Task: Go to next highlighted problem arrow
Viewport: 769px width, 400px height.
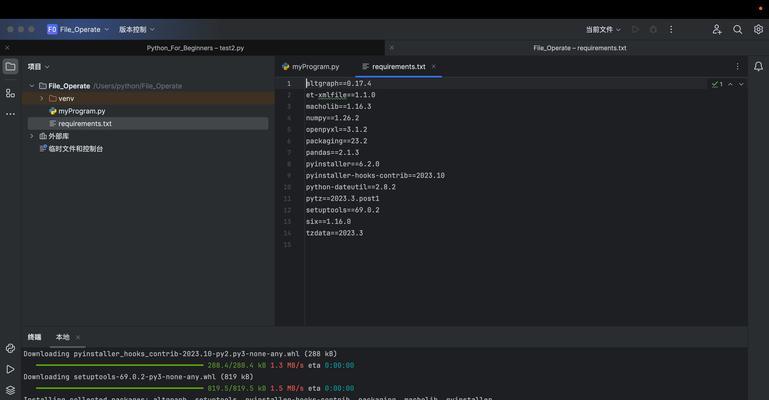Action: click(x=741, y=84)
